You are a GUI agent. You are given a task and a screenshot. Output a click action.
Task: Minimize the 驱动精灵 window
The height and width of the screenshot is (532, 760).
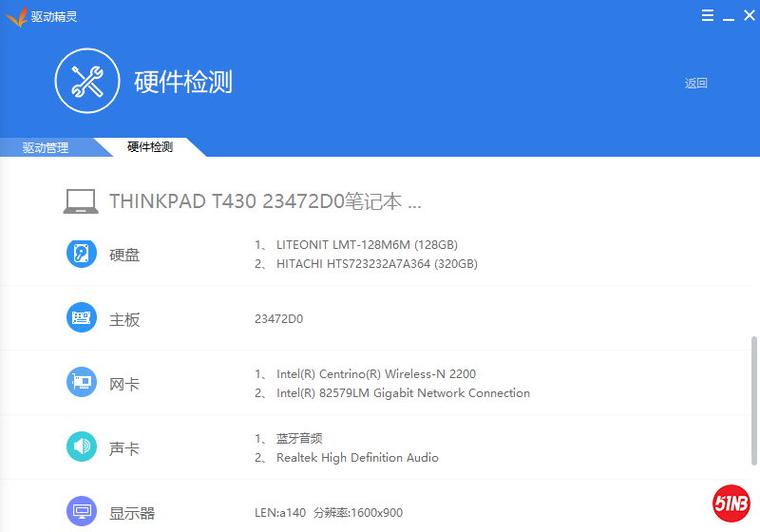[729, 16]
